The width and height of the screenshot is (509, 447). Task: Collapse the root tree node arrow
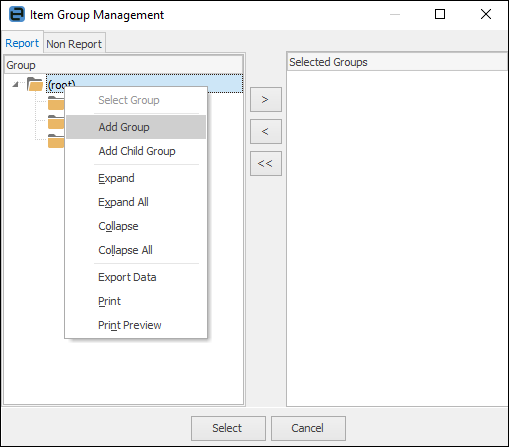(x=15, y=84)
